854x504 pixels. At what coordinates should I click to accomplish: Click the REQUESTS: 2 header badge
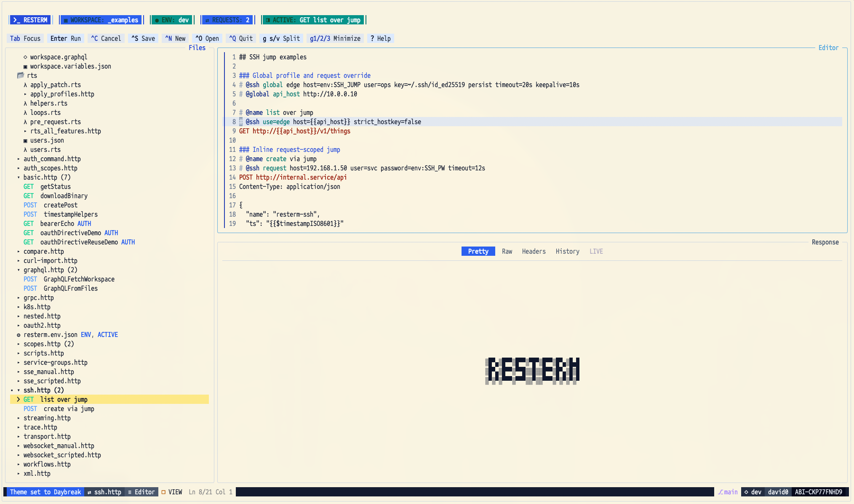pyautogui.click(x=227, y=20)
